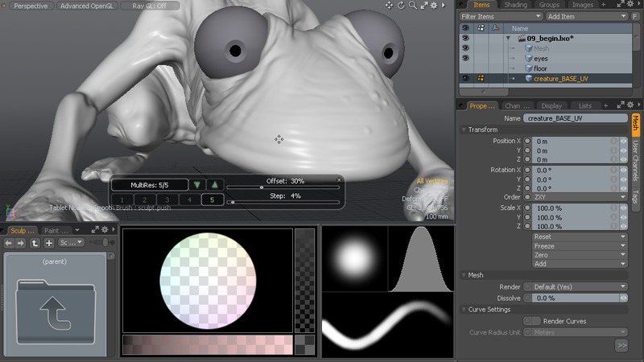The height and width of the screenshot is (362, 644).
Task: Open viewport settings gear icon
Action: point(435,6)
